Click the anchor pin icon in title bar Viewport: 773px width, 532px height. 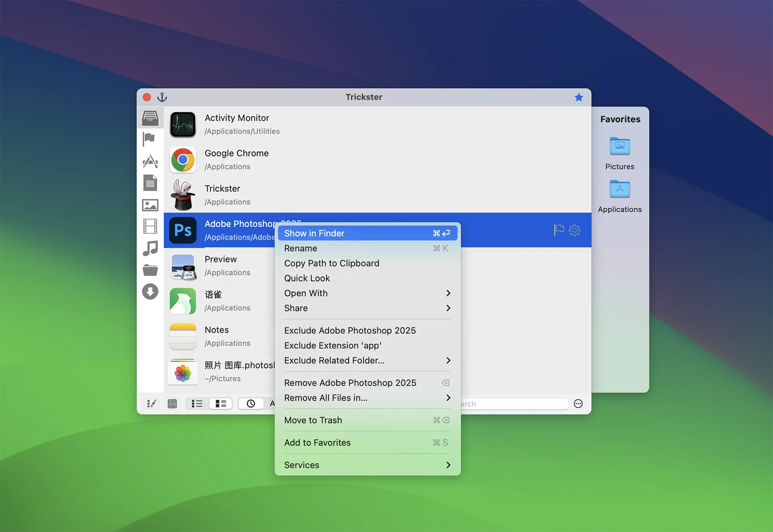click(162, 97)
